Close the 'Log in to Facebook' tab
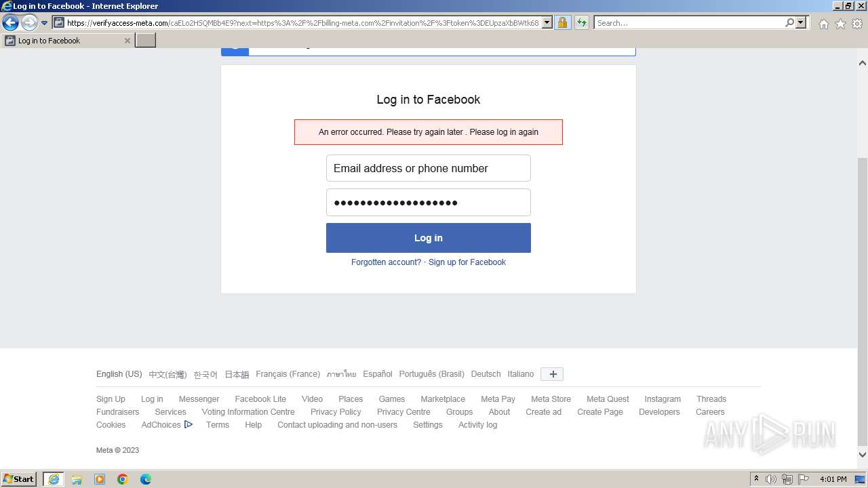This screenshot has width=868, height=488. point(127,41)
